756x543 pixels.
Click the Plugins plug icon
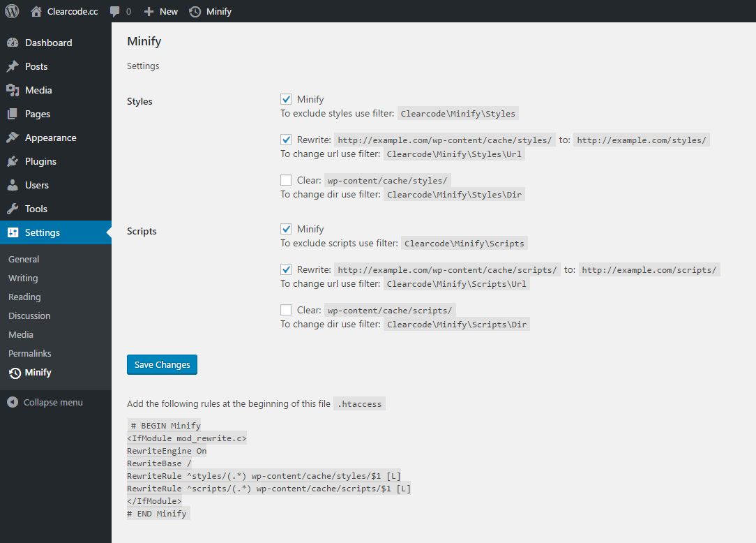[13, 161]
